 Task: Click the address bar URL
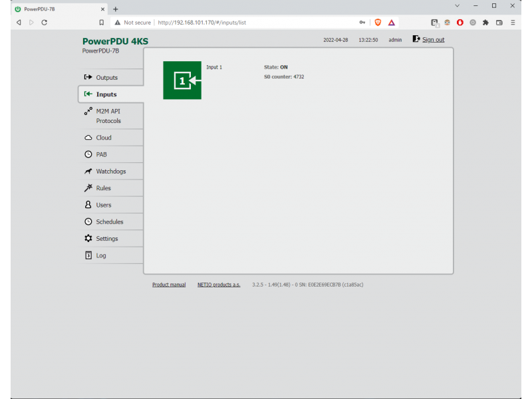pos(202,23)
